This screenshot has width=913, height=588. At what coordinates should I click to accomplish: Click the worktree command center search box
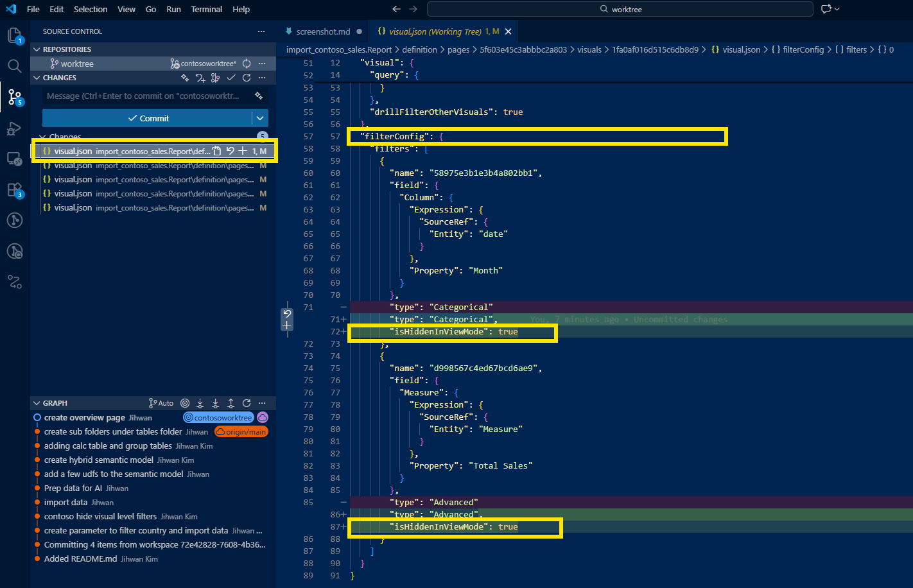[x=620, y=9]
